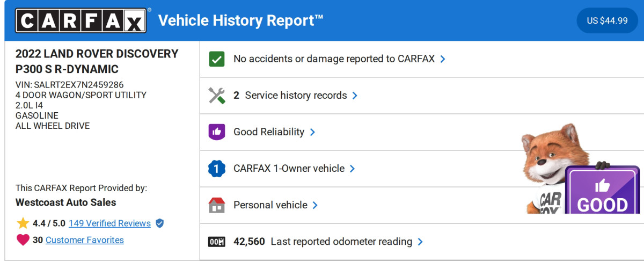644x261 pixels.
Task: Click the US $44.99 price button
Action: [x=607, y=21]
